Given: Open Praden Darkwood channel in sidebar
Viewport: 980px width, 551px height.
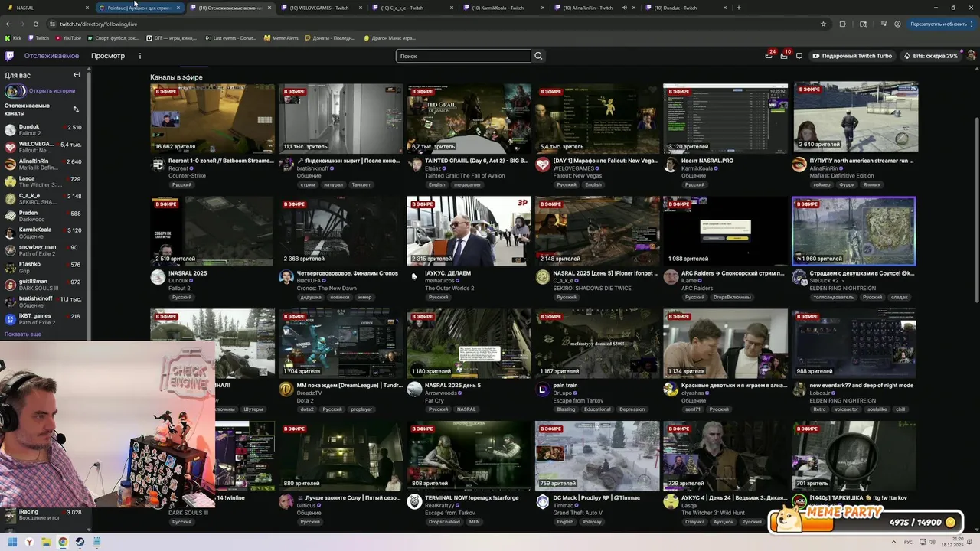Looking at the screenshot, I should pyautogui.click(x=44, y=216).
